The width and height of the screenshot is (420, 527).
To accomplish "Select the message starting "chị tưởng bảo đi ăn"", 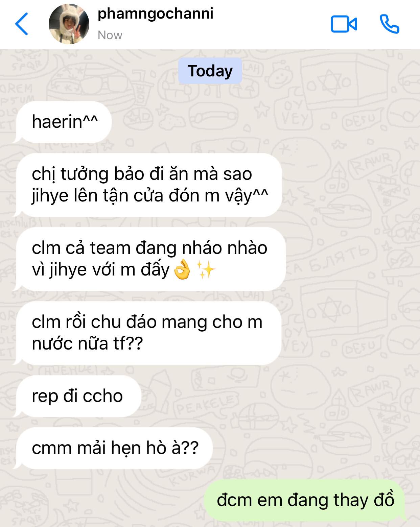I will (149, 185).
